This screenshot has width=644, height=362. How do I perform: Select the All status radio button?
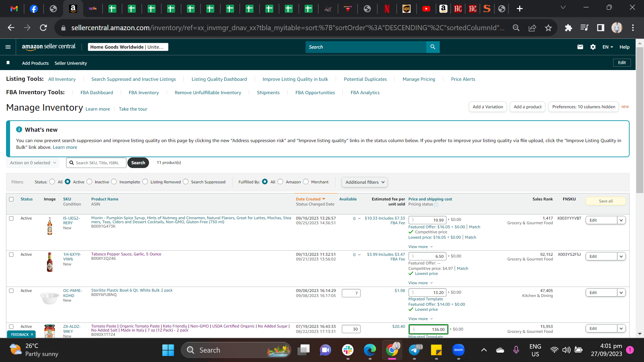tap(52, 182)
